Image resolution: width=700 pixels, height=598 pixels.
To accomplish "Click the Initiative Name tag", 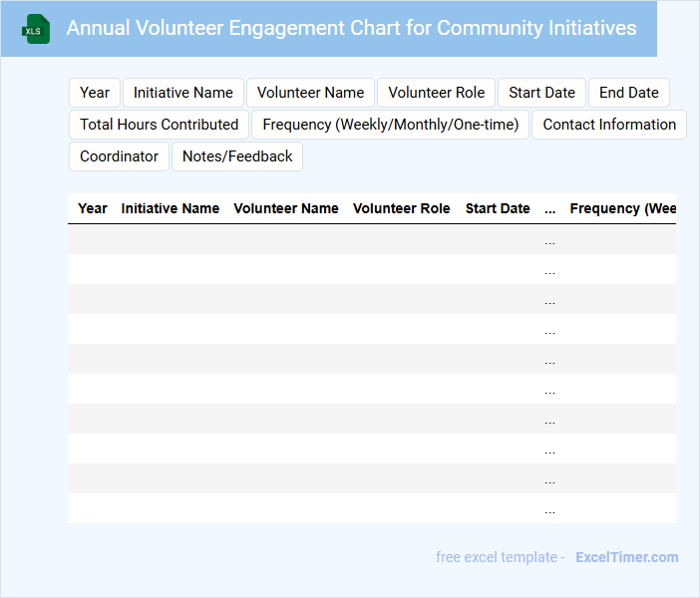I will point(183,93).
